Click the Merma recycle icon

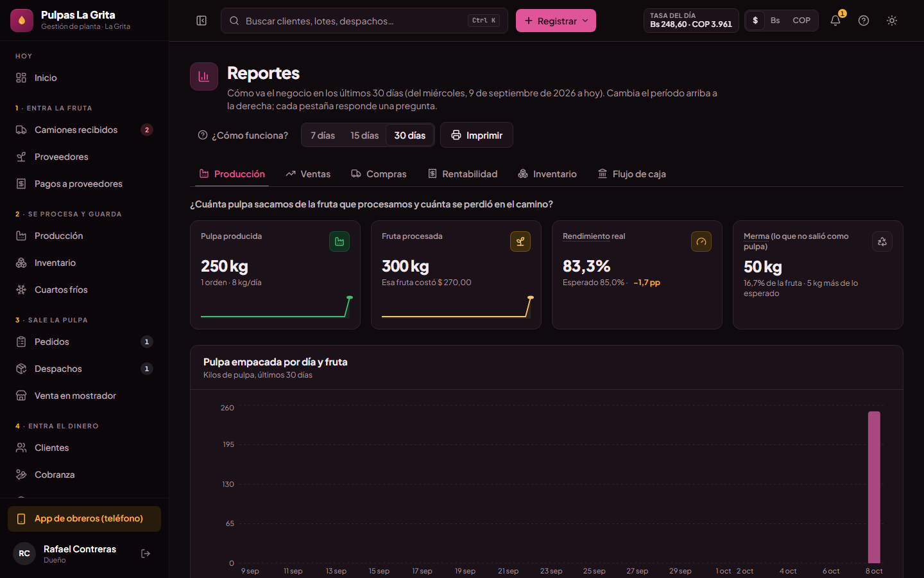coord(882,241)
